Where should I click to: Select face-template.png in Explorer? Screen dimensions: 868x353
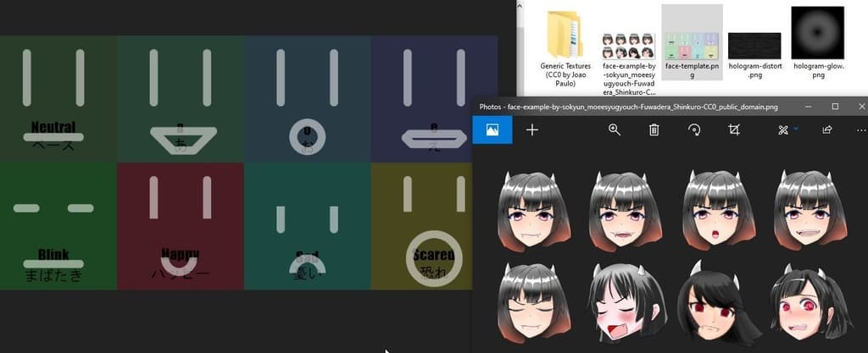pos(692,42)
